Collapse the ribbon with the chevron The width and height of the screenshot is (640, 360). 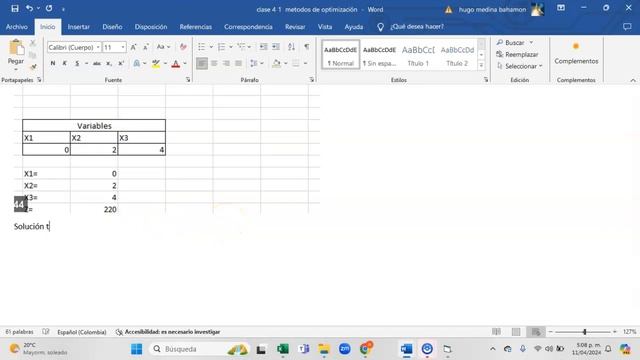[x=633, y=80]
